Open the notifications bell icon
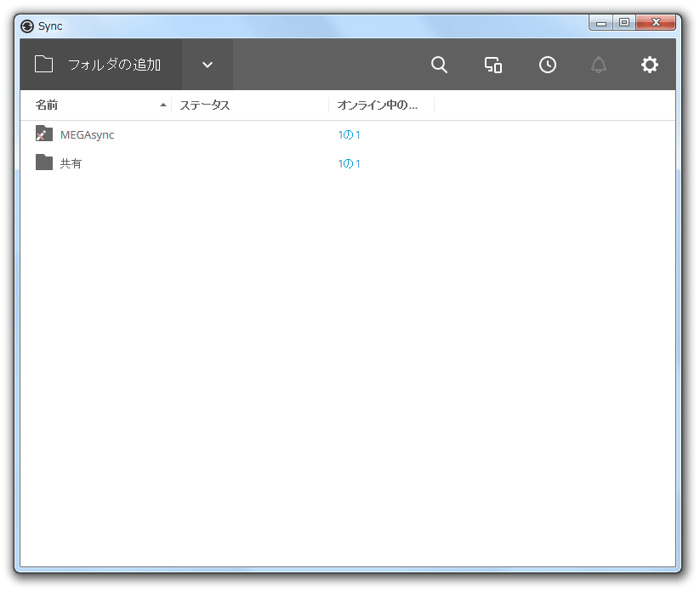 (599, 65)
